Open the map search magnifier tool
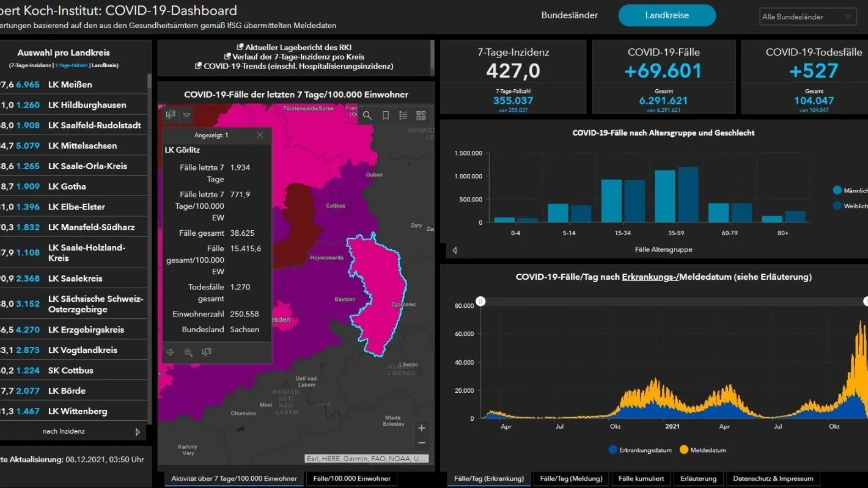 (x=367, y=115)
